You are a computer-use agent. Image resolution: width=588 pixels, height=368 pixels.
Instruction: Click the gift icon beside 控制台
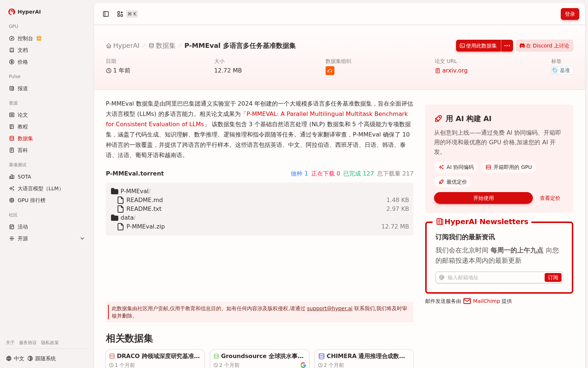[x=39, y=38]
